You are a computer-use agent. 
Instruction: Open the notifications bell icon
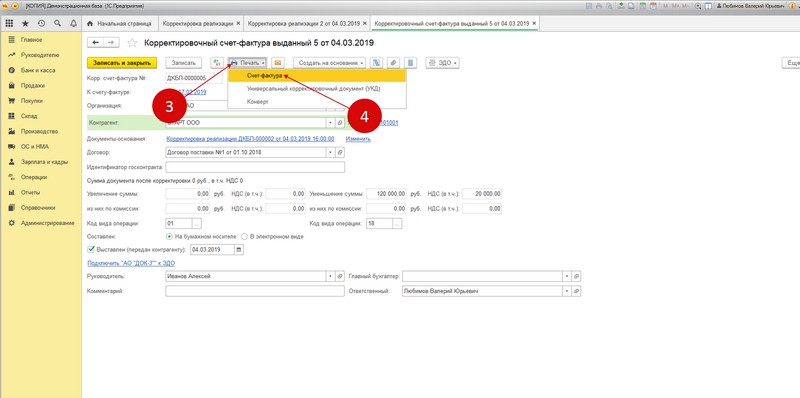[x=73, y=23]
